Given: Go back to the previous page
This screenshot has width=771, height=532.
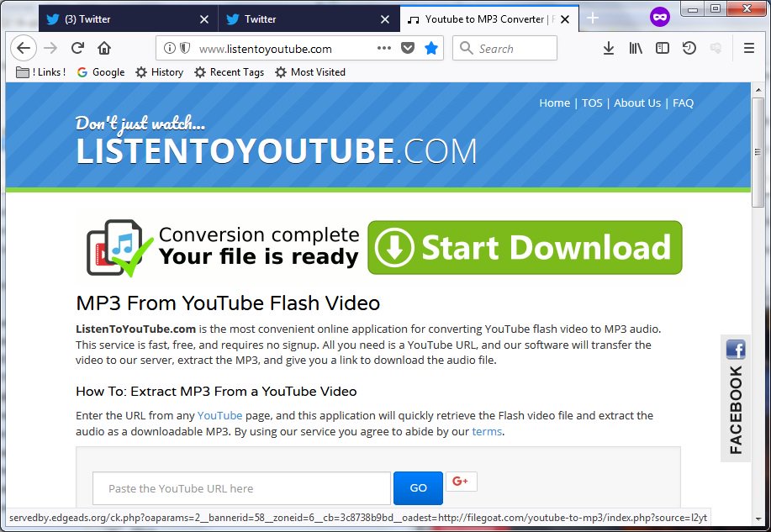Looking at the screenshot, I should pyautogui.click(x=23, y=48).
